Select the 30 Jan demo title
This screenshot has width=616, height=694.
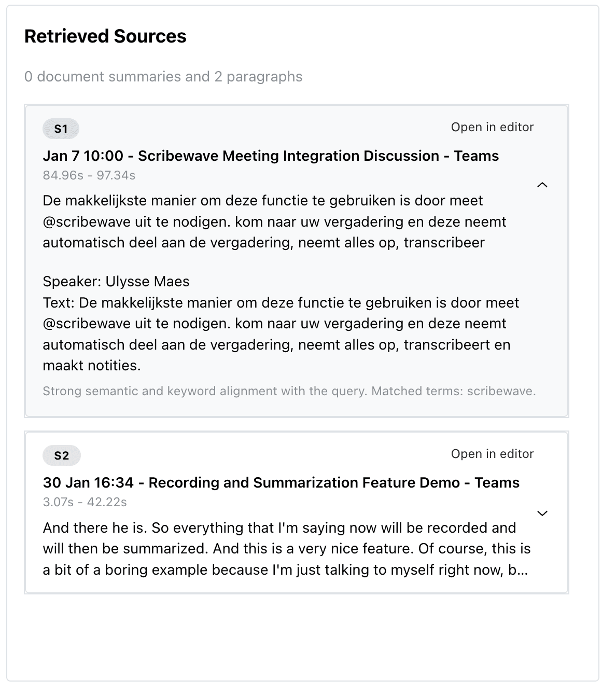point(281,482)
